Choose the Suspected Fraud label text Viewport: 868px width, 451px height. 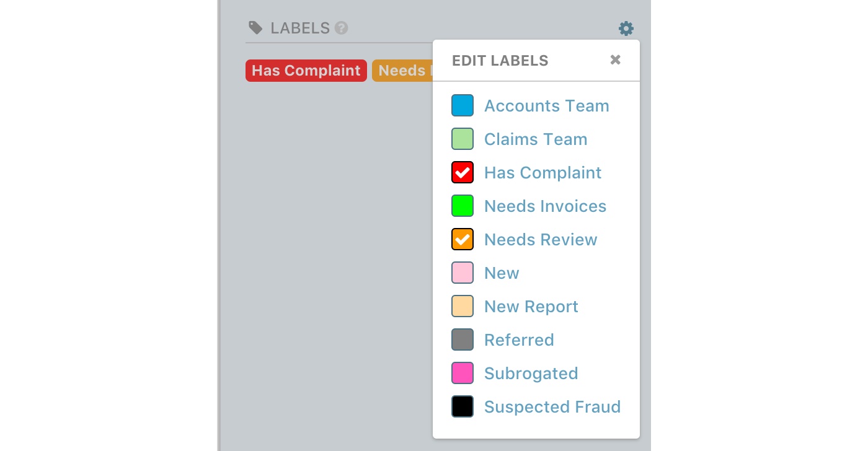tap(552, 407)
